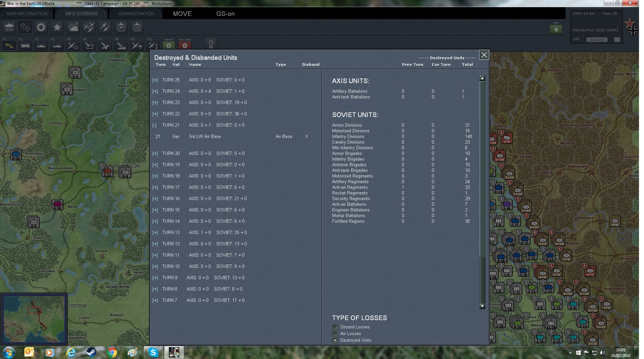Click the Anti-air Regiments row label
This screenshot has width=644, height=359.
pyautogui.click(x=350, y=187)
